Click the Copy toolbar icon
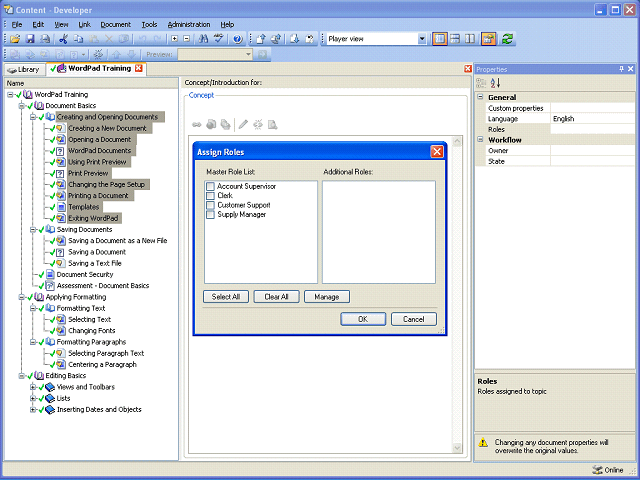Screen dimensions: 640x480 coord(78,39)
